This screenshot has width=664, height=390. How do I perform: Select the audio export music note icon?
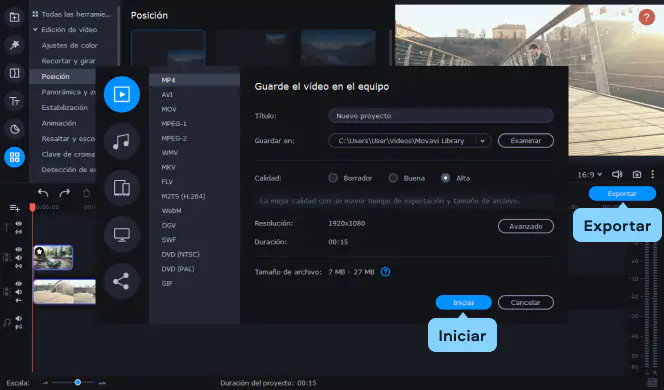point(122,141)
